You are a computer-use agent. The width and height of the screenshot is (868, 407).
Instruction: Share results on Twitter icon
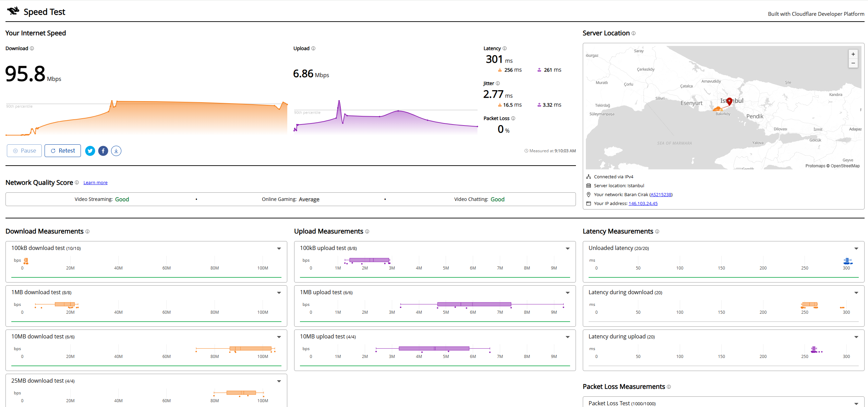click(x=90, y=151)
